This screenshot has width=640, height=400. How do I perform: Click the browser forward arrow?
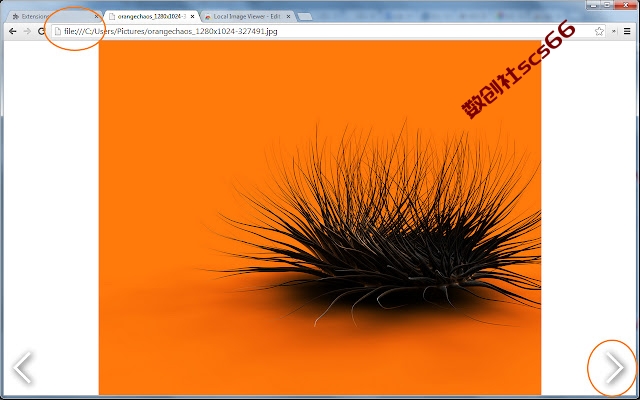27,31
